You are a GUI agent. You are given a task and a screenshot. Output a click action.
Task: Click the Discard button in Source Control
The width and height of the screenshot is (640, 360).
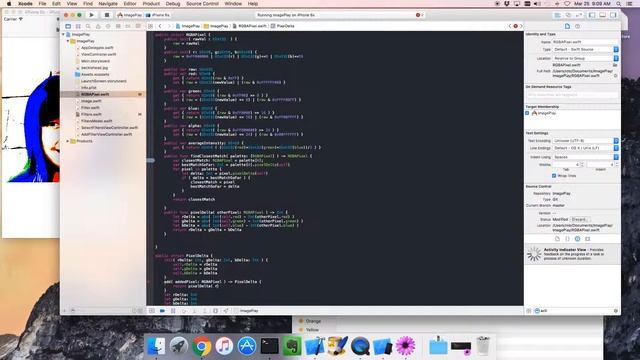pyautogui.click(x=580, y=220)
